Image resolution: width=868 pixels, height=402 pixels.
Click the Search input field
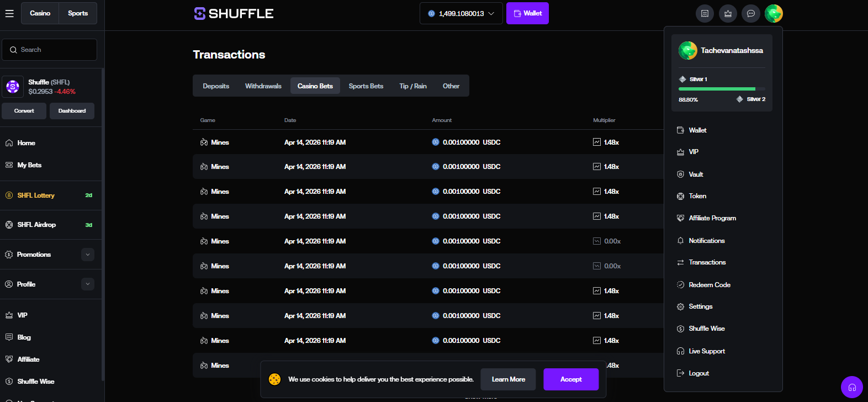(50, 50)
